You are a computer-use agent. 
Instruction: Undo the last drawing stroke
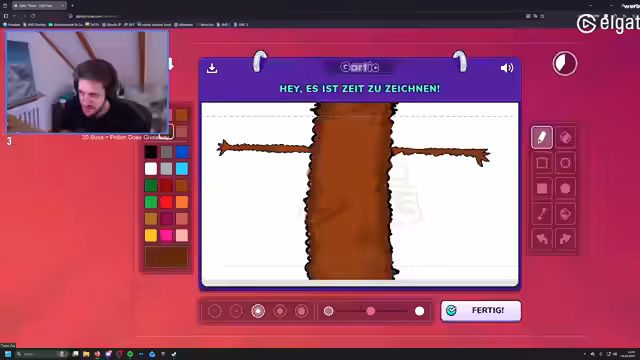[x=542, y=239]
